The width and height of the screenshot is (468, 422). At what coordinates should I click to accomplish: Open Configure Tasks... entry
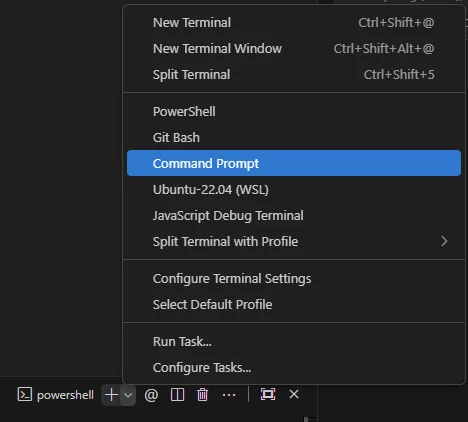coord(294,368)
